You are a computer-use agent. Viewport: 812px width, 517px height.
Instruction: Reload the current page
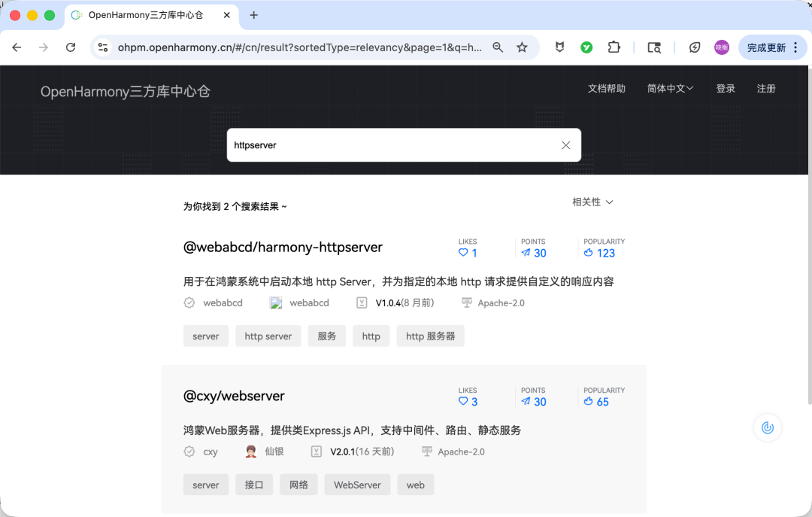[71, 47]
